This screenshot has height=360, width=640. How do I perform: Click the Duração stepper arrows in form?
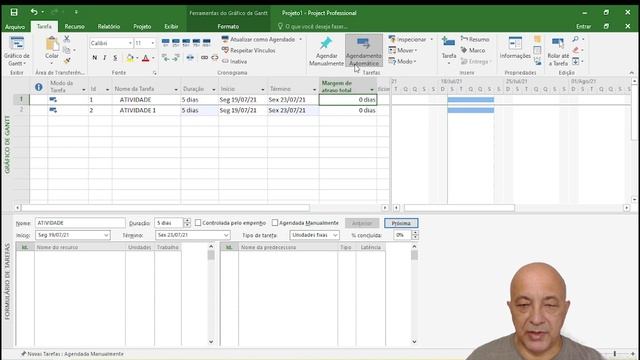187,223
